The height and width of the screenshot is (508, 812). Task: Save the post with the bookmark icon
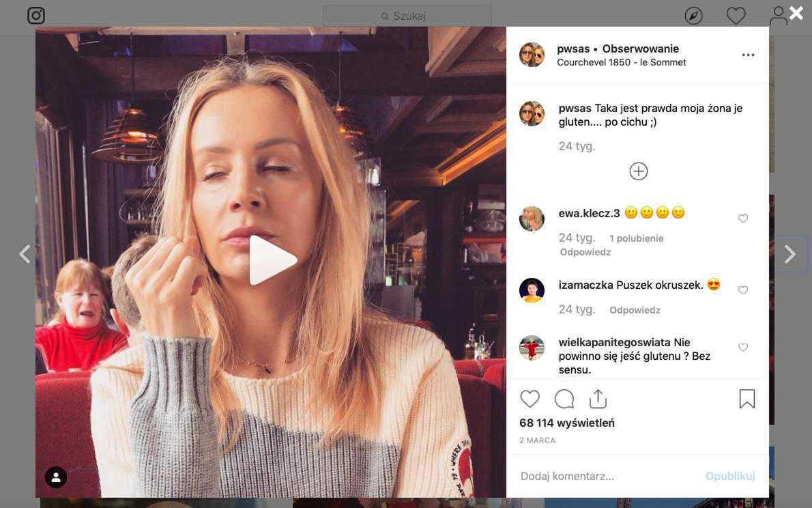click(746, 399)
